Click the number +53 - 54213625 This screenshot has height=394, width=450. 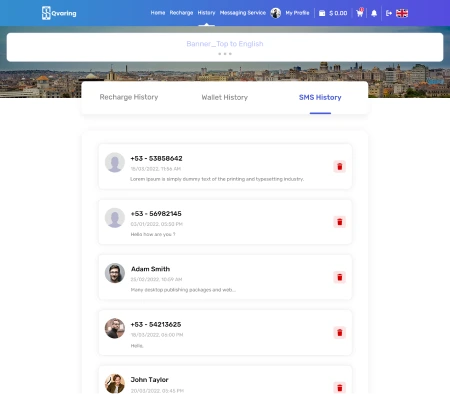[x=156, y=324]
